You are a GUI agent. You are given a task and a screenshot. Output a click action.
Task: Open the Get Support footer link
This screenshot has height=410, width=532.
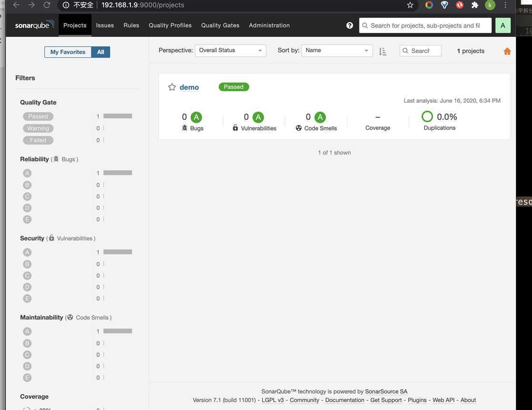(x=386, y=400)
